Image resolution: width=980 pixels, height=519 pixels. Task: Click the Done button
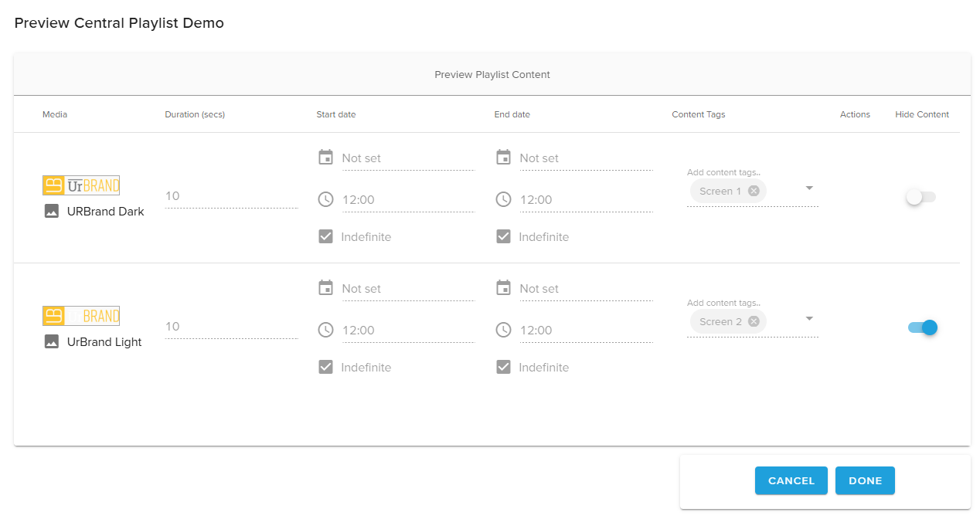click(865, 480)
